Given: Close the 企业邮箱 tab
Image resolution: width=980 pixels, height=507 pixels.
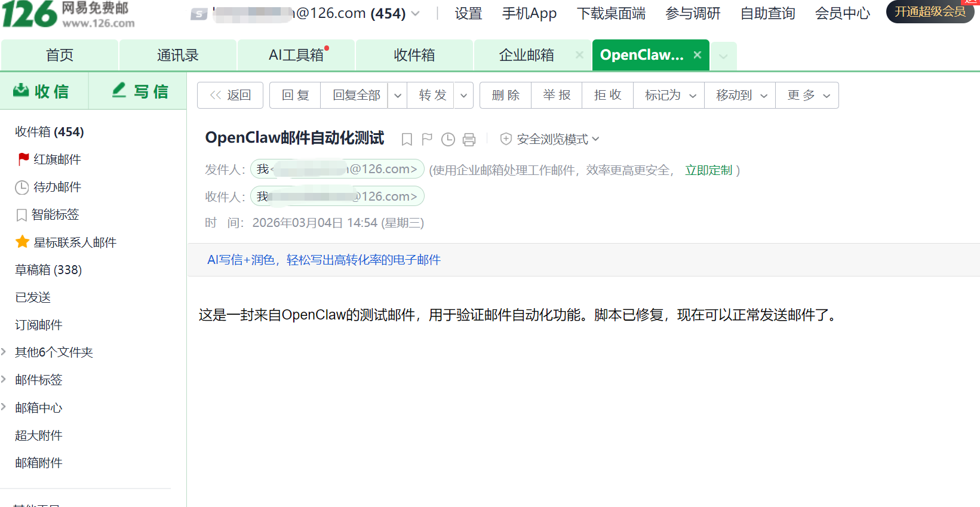Looking at the screenshot, I should pos(579,55).
